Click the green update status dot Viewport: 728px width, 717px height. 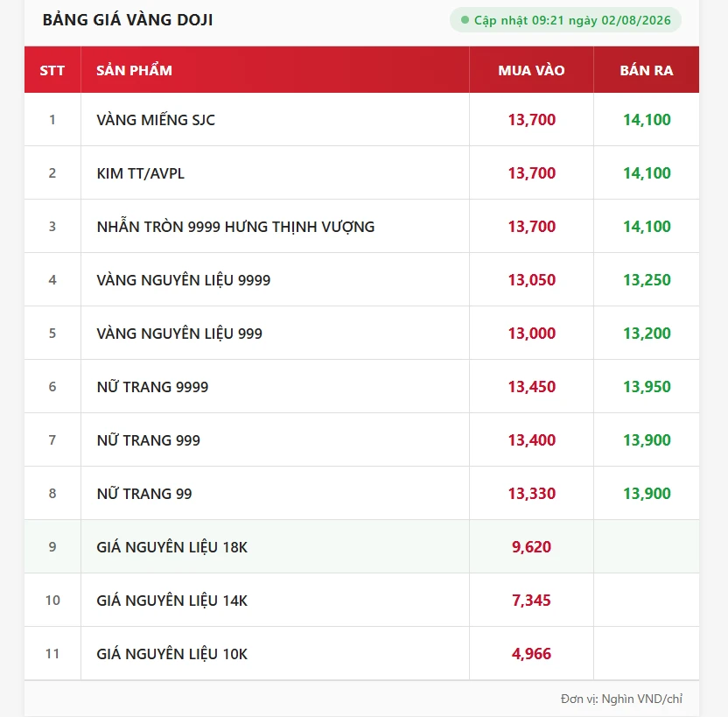[x=465, y=20]
